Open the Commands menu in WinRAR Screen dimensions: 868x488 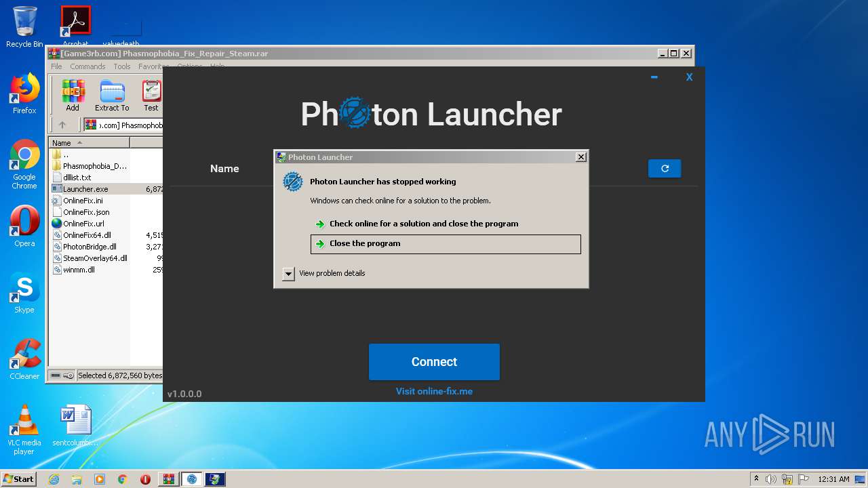click(x=87, y=66)
